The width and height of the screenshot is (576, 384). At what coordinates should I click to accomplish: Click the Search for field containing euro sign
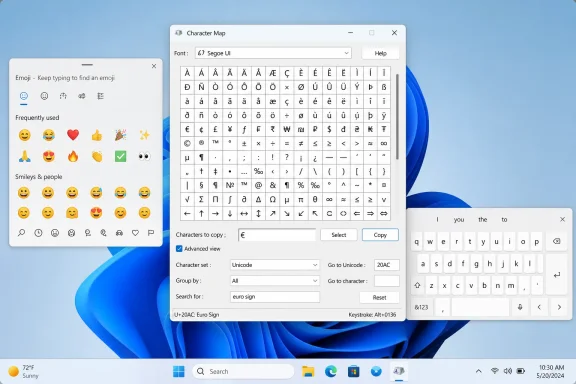click(275, 297)
